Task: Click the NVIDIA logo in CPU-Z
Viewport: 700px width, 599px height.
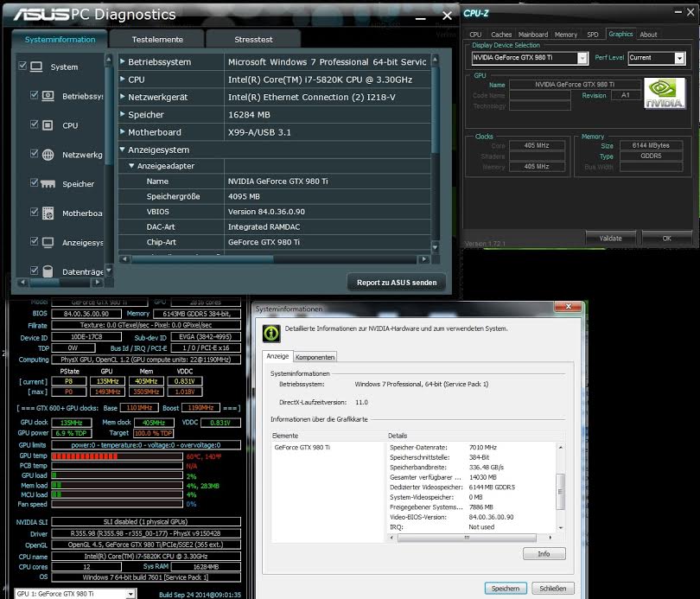Action: [x=665, y=92]
